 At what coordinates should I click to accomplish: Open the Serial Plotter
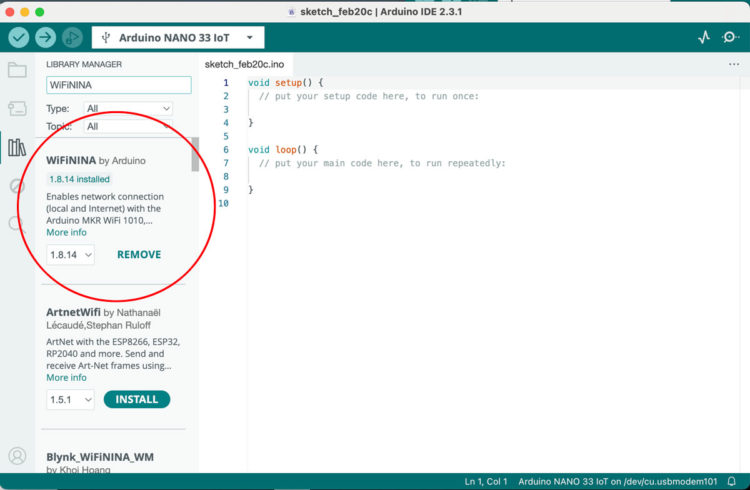point(704,37)
